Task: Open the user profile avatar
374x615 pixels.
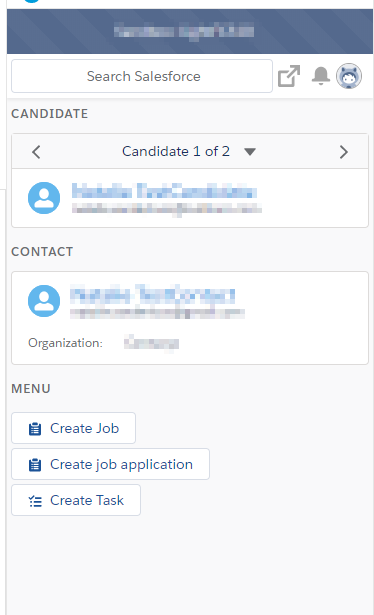Action: click(x=349, y=76)
